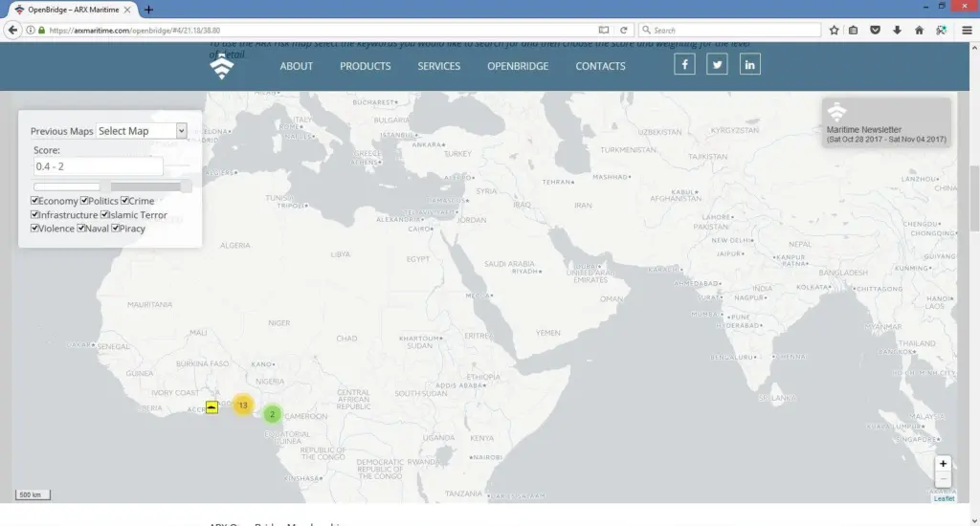Open the downloads arrow icon
Image resolution: width=980 pixels, height=526 pixels.
coord(897,30)
